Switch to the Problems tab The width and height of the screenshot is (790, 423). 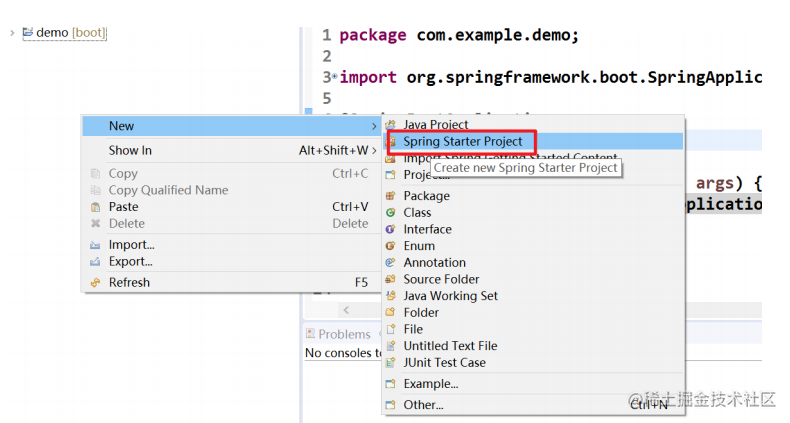(343, 334)
